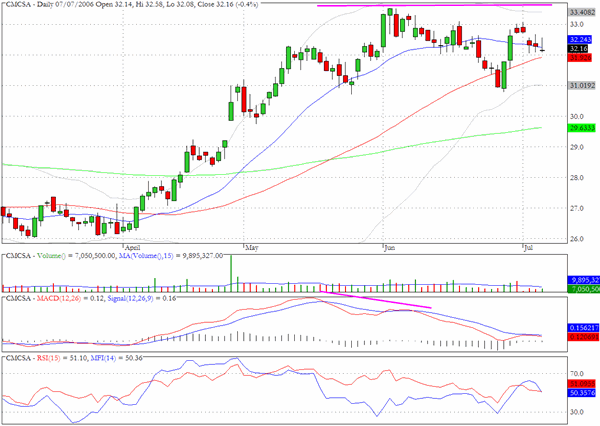
Task: Click the green 29.6333 moving average label
Action: (582, 128)
